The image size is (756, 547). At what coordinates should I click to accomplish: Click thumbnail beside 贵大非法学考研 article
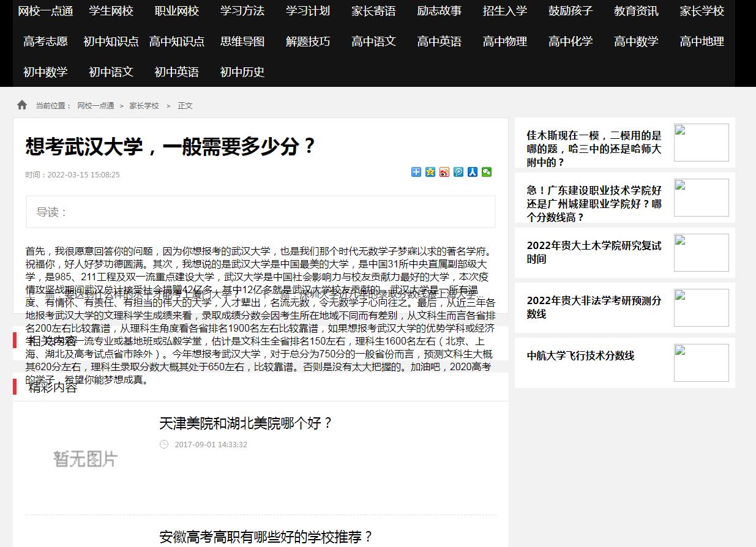[702, 308]
